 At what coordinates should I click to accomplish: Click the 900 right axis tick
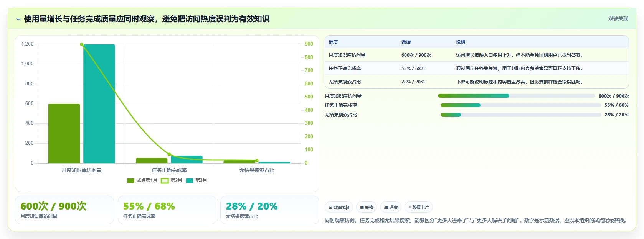(x=309, y=44)
